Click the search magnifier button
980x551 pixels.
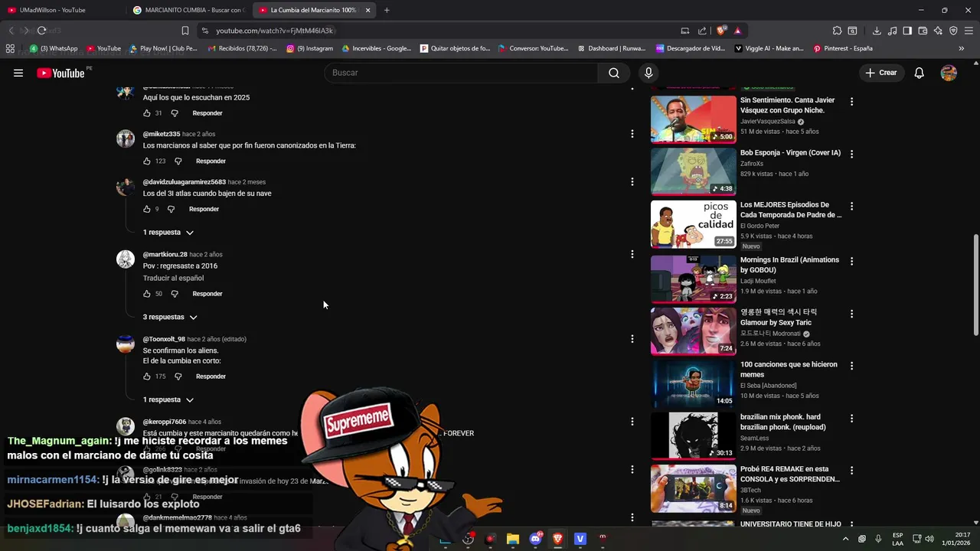point(614,73)
